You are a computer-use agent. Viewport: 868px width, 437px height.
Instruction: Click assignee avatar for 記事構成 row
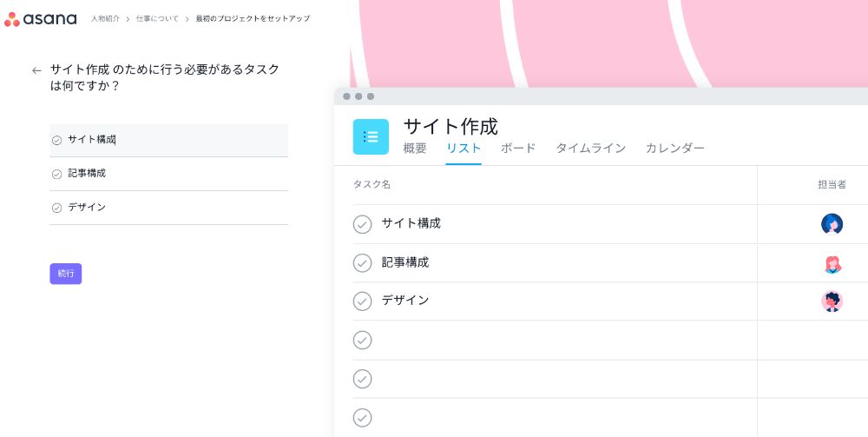click(x=832, y=263)
